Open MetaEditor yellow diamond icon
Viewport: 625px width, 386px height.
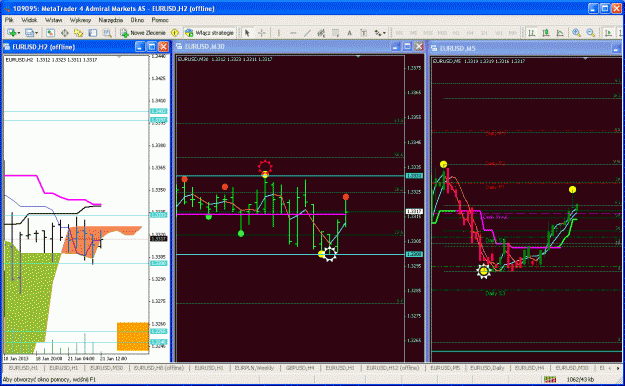(175, 33)
